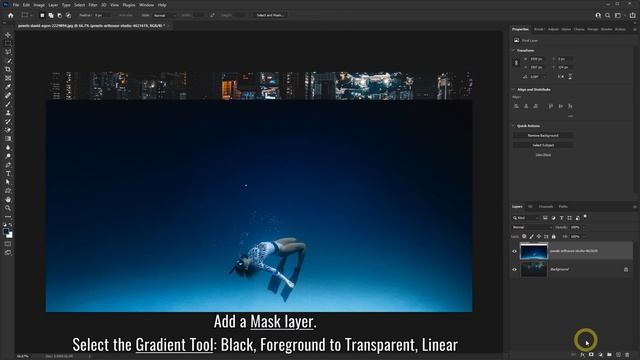Viewport: 640px width, 360px height.
Task: Collapse the Align and Distribute section
Action: tap(513, 89)
